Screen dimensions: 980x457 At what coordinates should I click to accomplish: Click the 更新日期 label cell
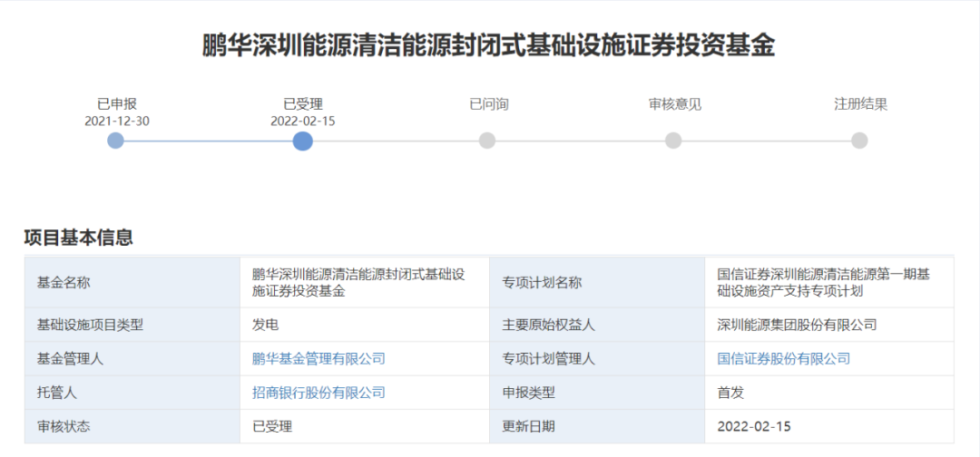click(x=597, y=426)
